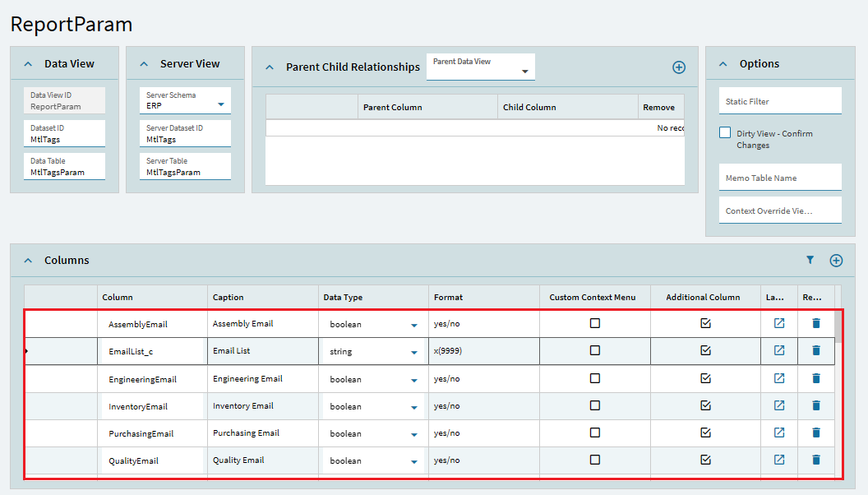Image resolution: width=868 pixels, height=495 pixels.
Task: Select the 'Purchasing Email' caption cell
Action: [x=263, y=433]
